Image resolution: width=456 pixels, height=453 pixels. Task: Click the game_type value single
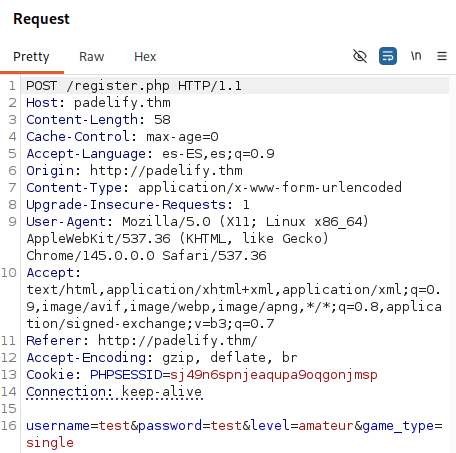click(x=50, y=443)
